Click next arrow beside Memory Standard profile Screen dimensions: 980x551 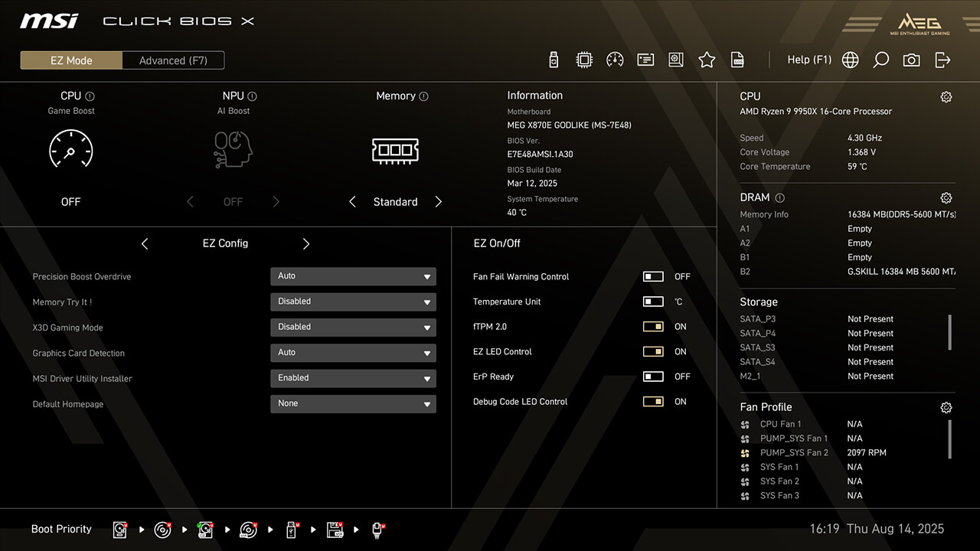pyautogui.click(x=439, y=202)
